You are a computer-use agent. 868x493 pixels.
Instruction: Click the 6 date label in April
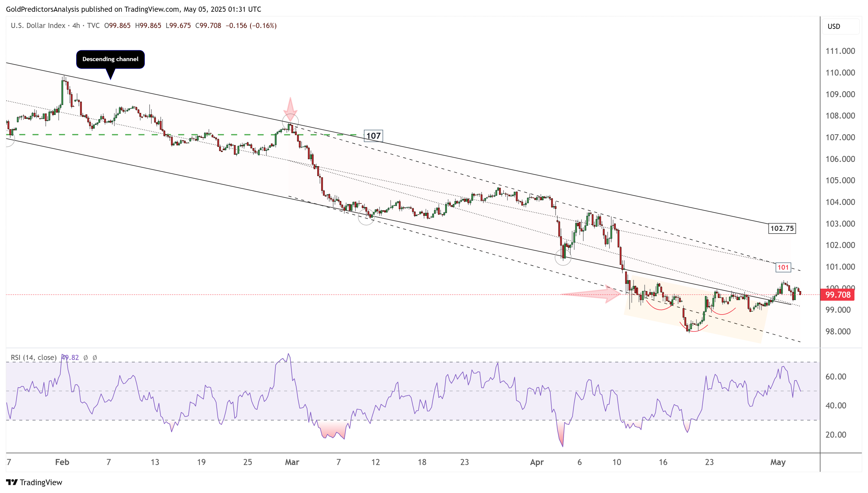(x=580, y=462)
